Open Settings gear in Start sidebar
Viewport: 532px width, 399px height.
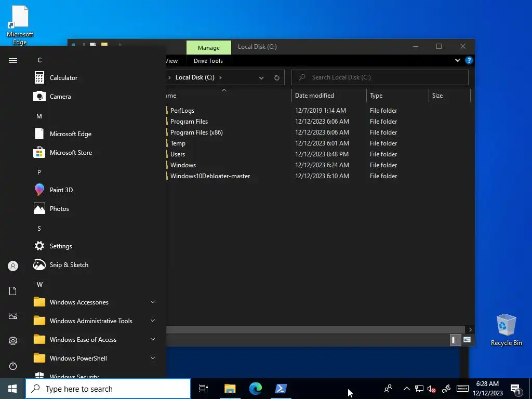[13, 341]
